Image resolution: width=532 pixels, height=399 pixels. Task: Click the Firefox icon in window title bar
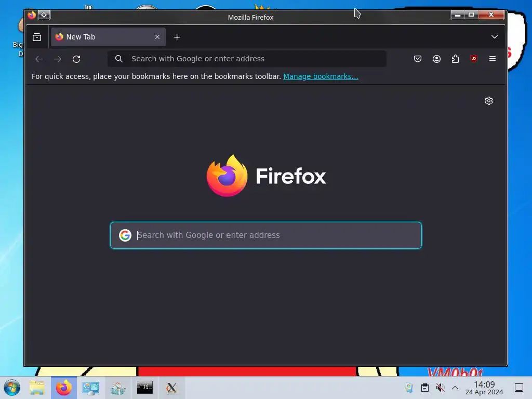point(32,15)
